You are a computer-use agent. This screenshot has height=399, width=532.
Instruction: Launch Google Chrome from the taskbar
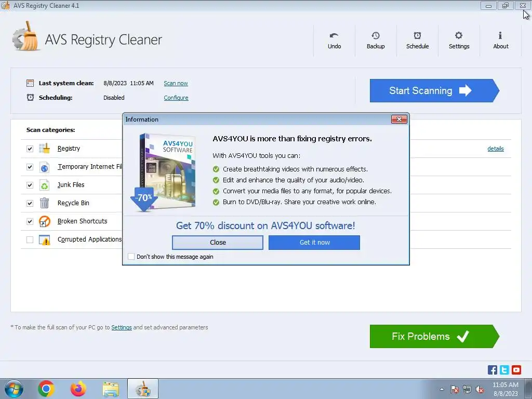point(46,389)
